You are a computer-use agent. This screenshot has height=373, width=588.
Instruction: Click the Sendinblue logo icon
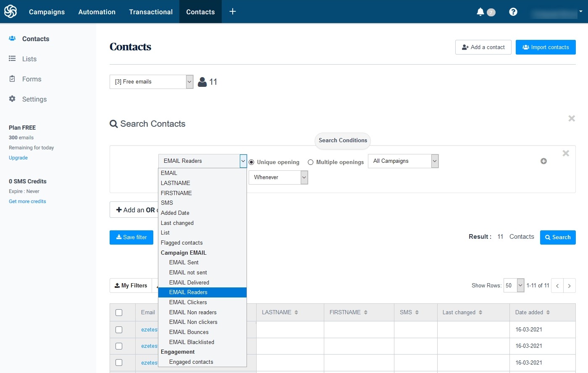tap(10, 11)
